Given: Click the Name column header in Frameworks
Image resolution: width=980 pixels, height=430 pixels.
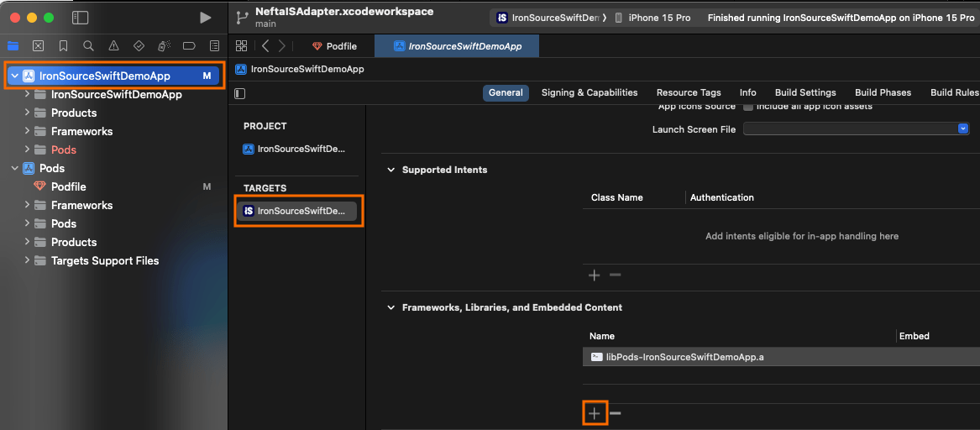Looking at the screenshot, I should coord(602,336).
